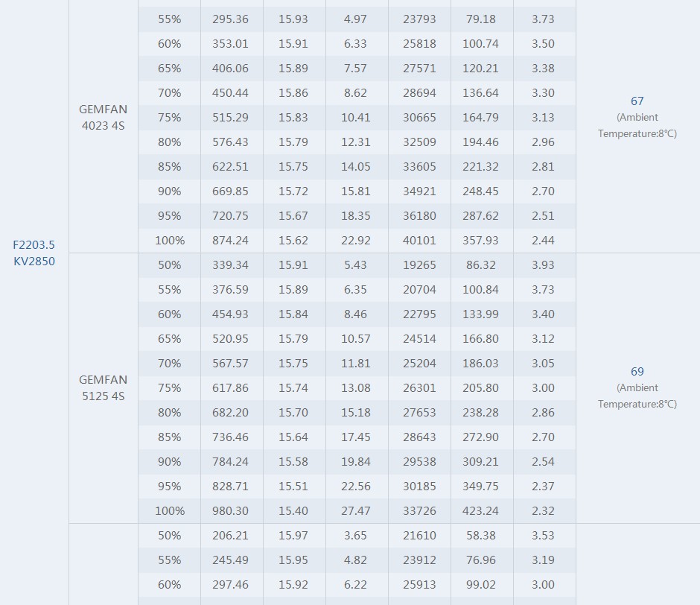Click the 19265 RPM value
The height and width of the screenshot is (605, 700).
[419, 265]
